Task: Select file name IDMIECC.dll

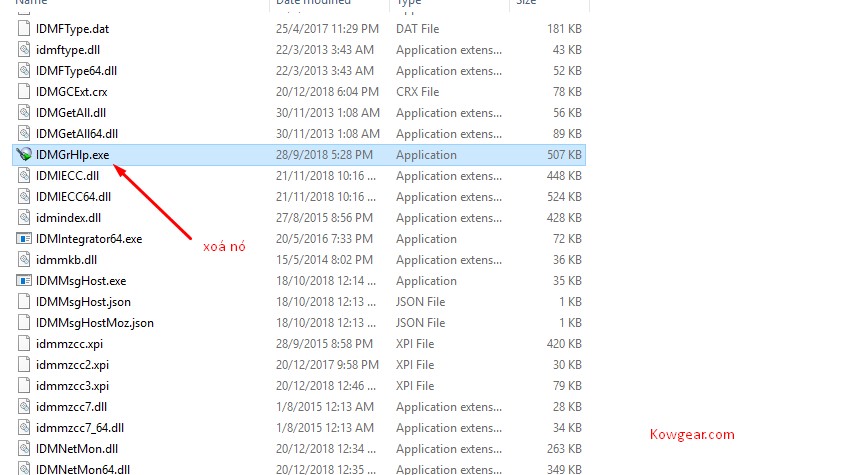Action: click(68, 176)
